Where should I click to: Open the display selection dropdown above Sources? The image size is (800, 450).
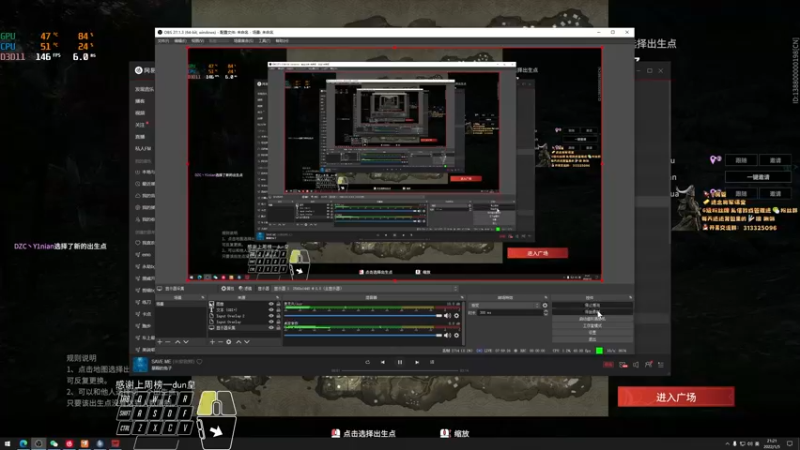click(x=365, y=289)
